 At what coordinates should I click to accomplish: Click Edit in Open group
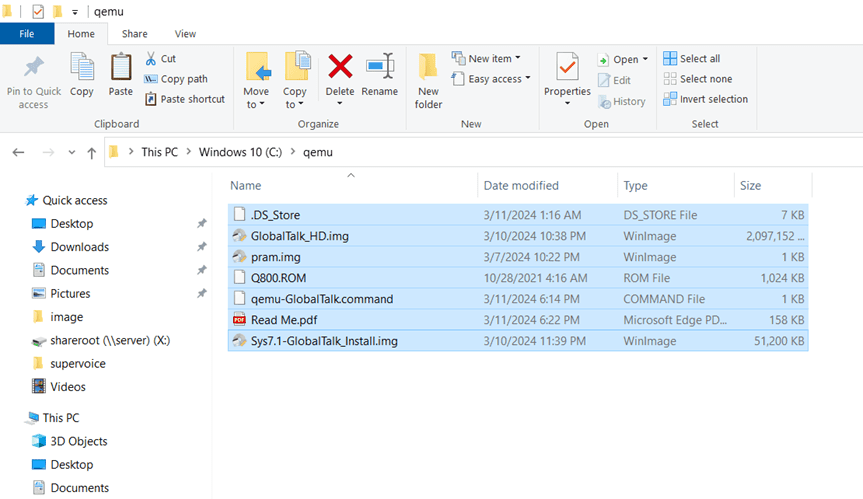pyautogui.click(x=615, y=80)
